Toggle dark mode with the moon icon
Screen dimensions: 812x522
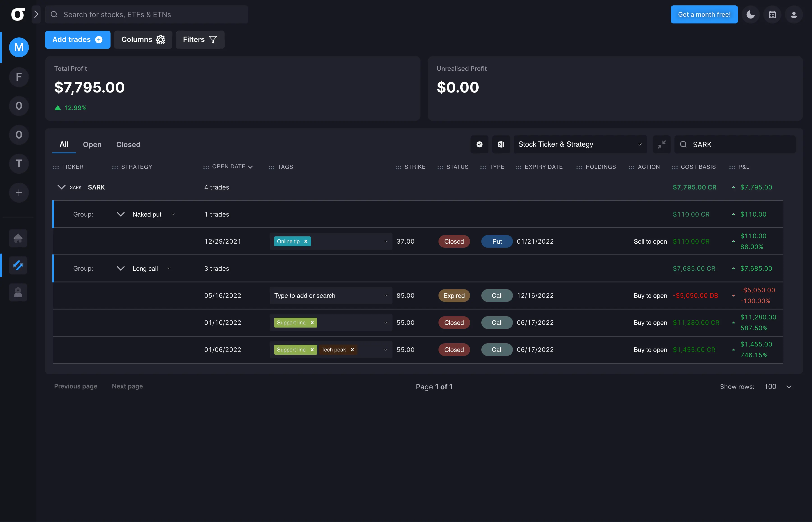click(x=750, y=14)
